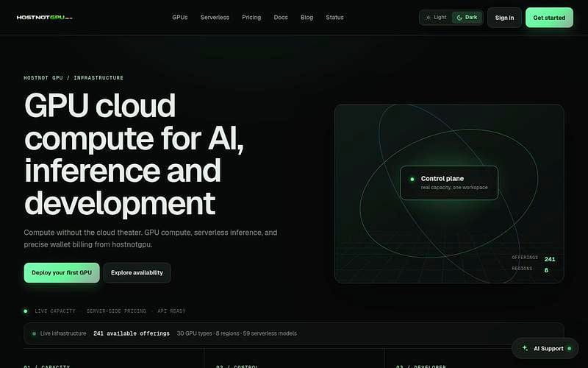Click the sparkle icon in AI Support

(525, 348)
